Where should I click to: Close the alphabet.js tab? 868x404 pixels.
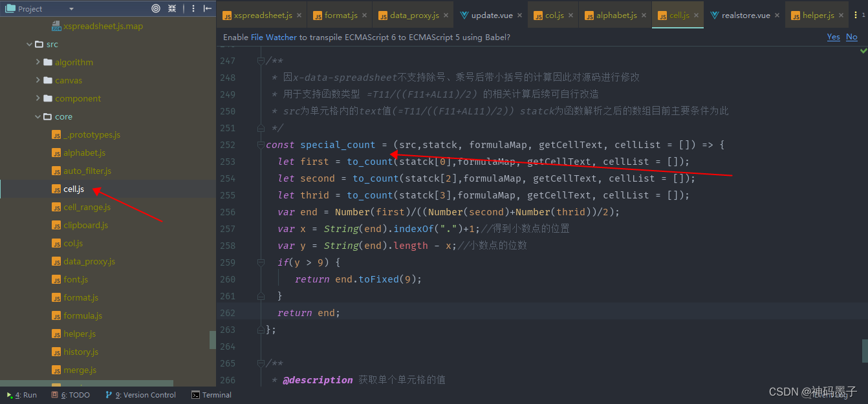[644, 16]
